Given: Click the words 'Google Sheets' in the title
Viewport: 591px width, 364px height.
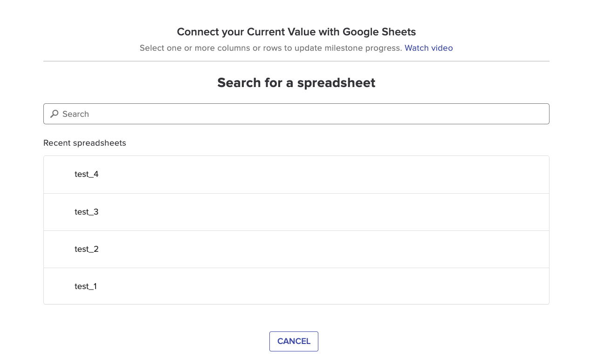Looking at the screenshot, I should (x=379, y=32).
